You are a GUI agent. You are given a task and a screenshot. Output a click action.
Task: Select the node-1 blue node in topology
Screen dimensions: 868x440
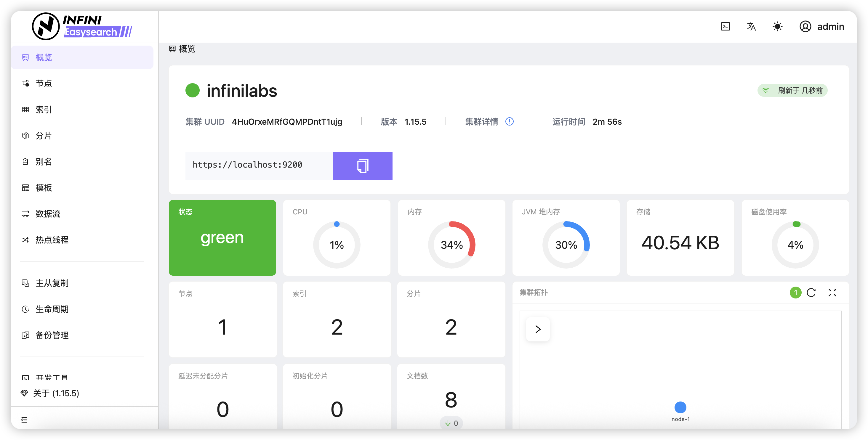(x=680, y=407)
